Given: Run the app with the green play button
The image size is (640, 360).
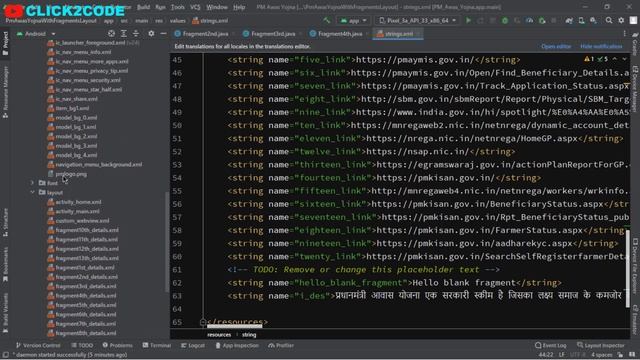Looking at the screenshot, I should [x=468, y=20].
